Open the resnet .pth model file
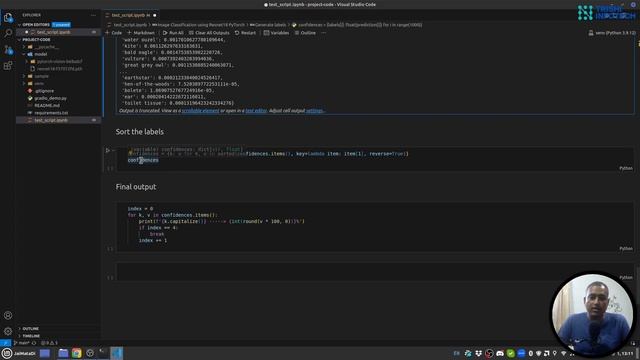The height and width of the screenshot is (360, 640). (x=59, y=69)
